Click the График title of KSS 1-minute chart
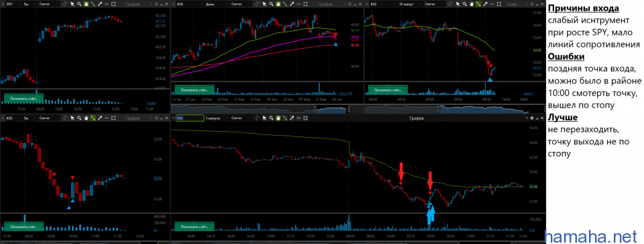This screenshot has width=644, height=244. point(417,118)
